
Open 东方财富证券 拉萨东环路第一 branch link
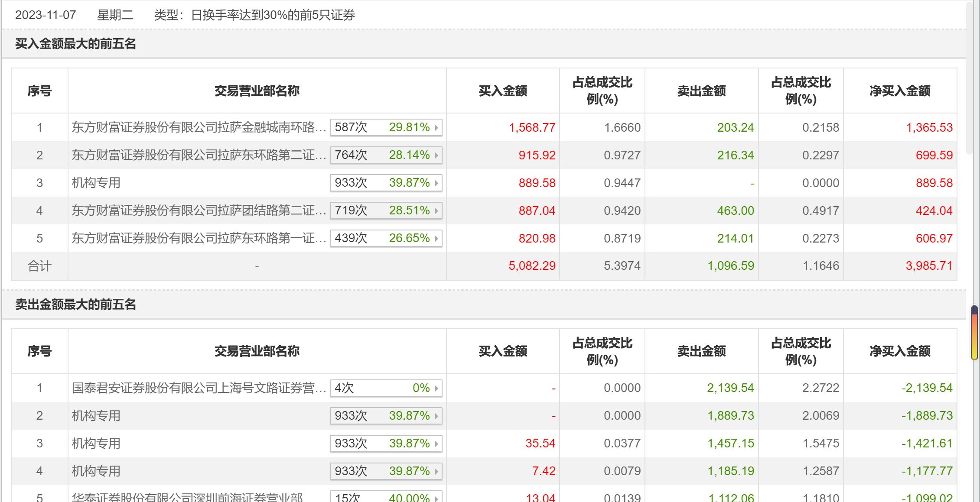(x=199, y=238)
